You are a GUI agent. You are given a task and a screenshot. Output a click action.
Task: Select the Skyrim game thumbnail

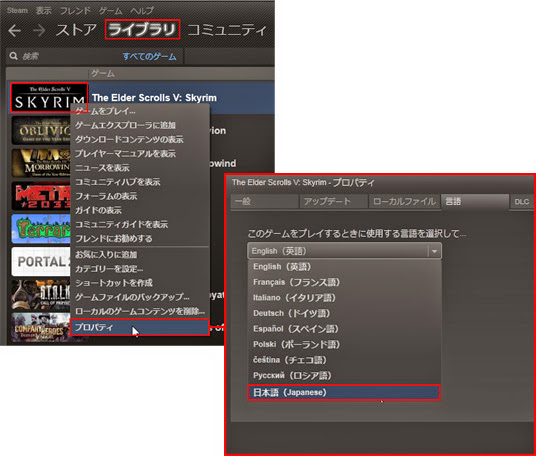click(x=49, y=97)
